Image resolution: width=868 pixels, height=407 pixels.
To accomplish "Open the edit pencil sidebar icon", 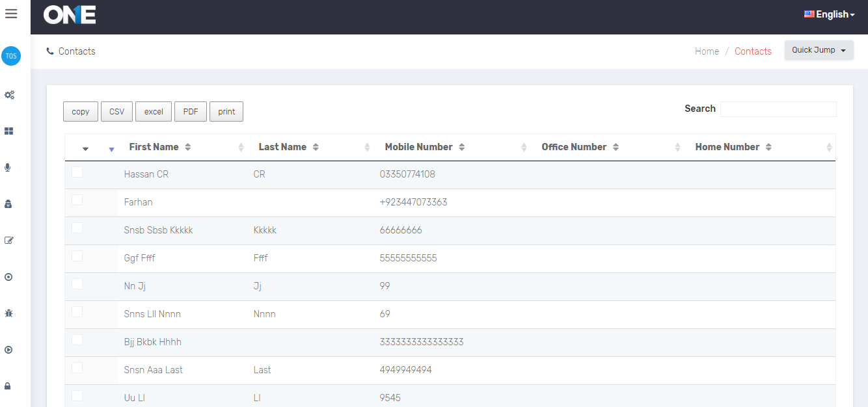I will [9, 241].
